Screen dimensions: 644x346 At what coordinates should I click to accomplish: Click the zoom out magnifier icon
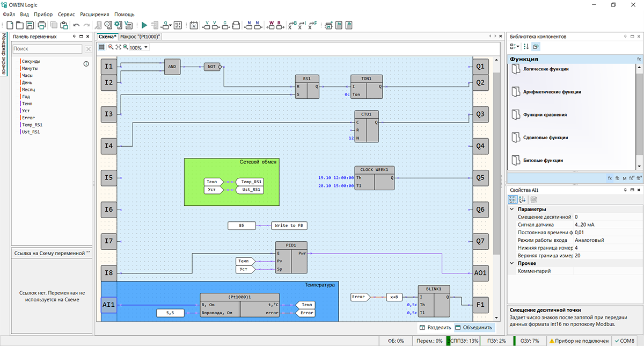coord(111,47)
